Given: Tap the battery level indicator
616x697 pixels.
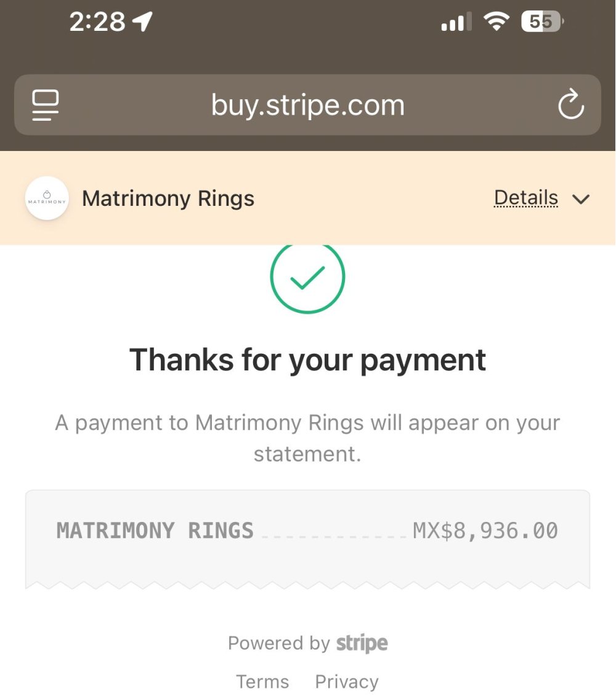Looking at the screenshot, I should (x=542, y=22).
